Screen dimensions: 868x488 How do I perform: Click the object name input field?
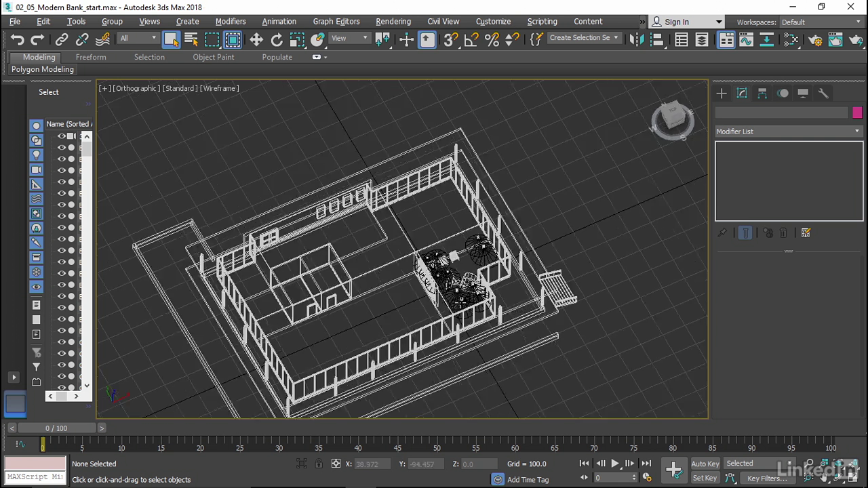pos(782,113)
